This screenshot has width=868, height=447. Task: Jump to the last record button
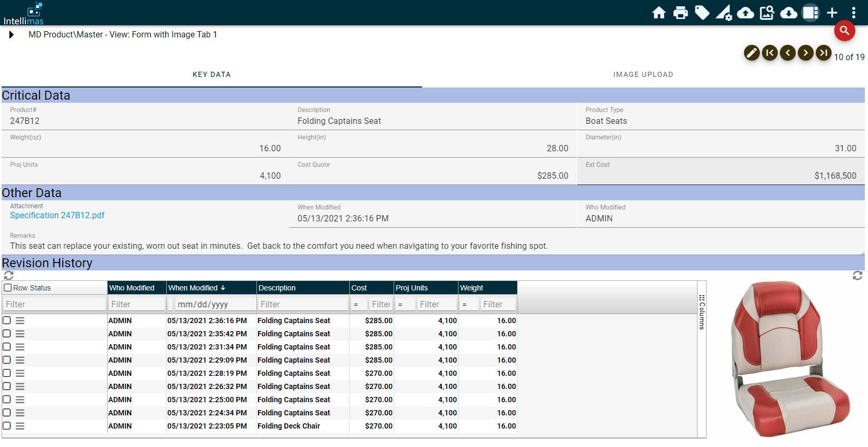823,53
